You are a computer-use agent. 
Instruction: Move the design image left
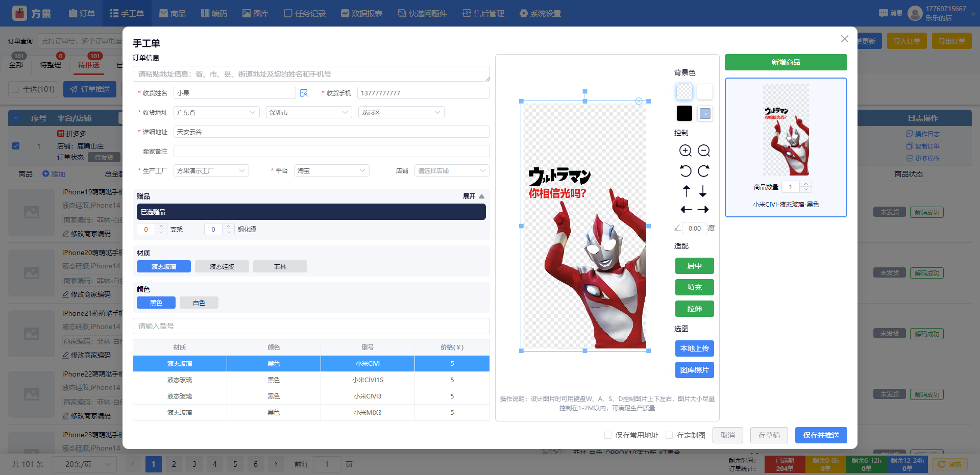click(686, 210)
